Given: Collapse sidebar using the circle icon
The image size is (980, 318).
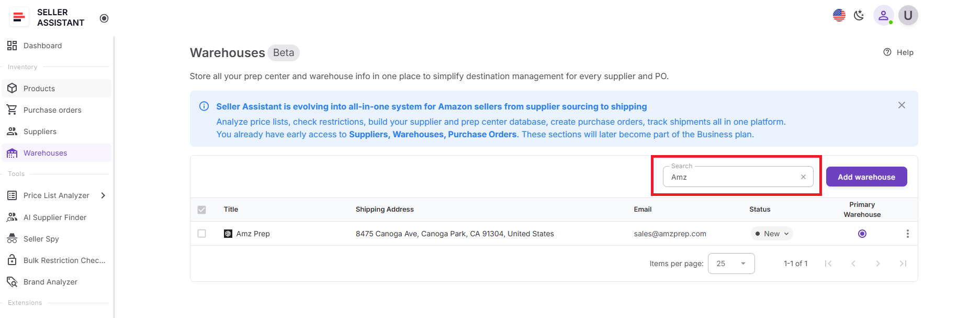Looking at the screenshot, I should [104, 18].
